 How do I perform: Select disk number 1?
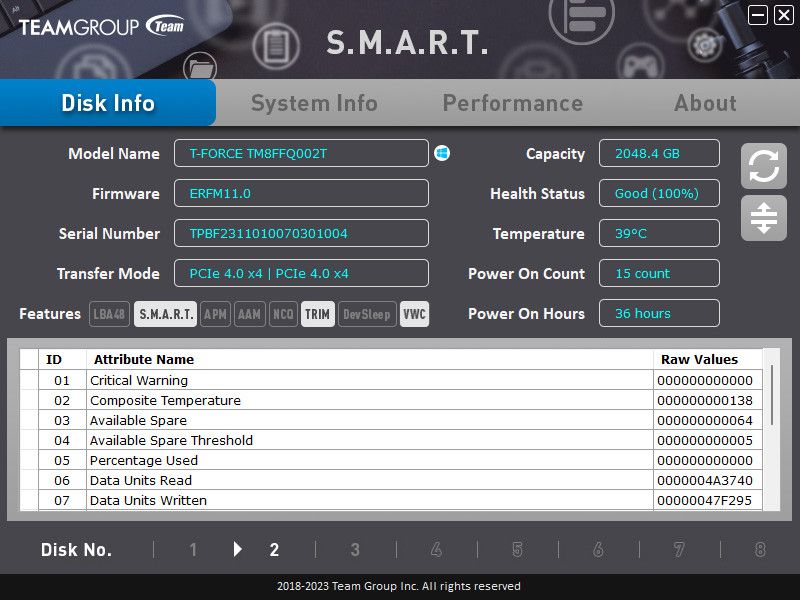[193, 549]
